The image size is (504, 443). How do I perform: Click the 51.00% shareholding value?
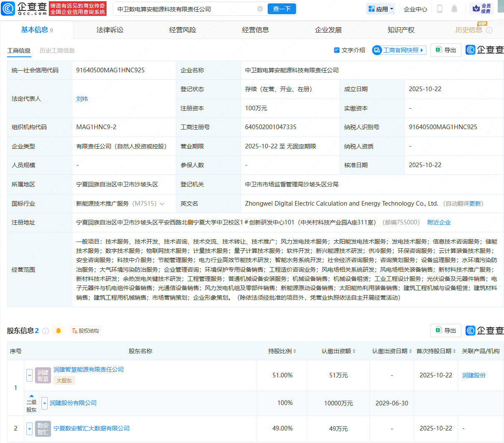click(x=282, y=376)
